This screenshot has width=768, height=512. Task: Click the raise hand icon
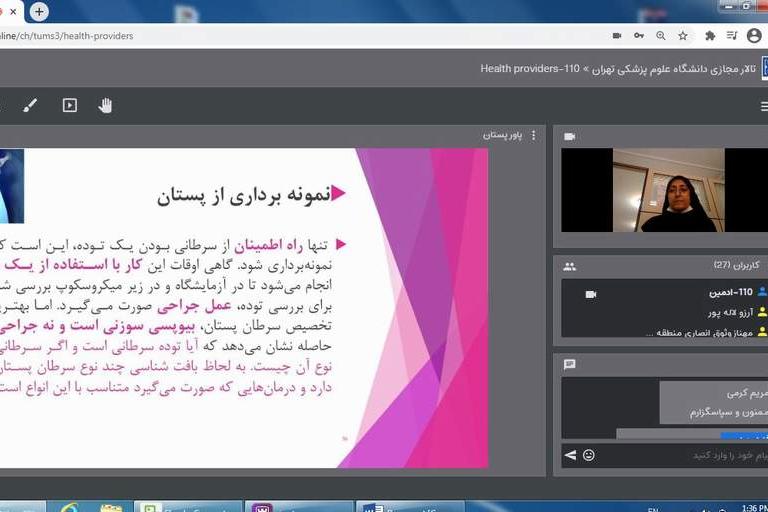click(x=105, y=105)
